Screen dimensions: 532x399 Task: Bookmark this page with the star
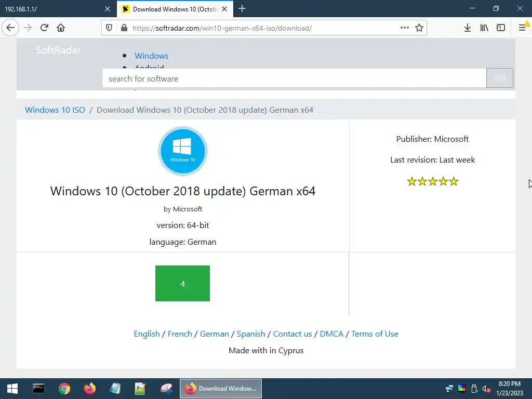419,28
